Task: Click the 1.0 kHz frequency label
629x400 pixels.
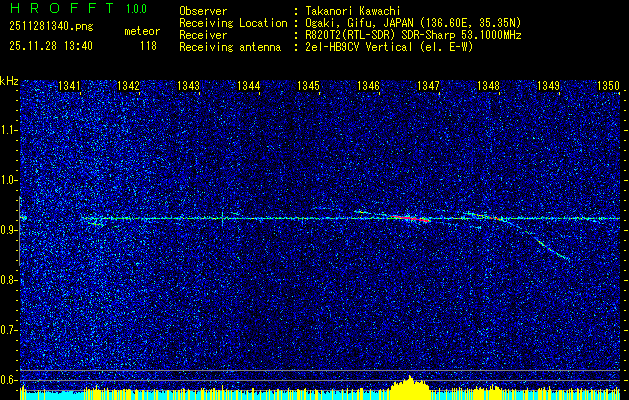Action: [x=7, y=181]
